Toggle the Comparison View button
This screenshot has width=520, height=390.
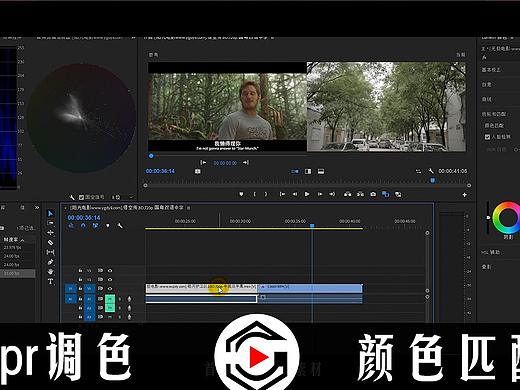coord(385,194)
